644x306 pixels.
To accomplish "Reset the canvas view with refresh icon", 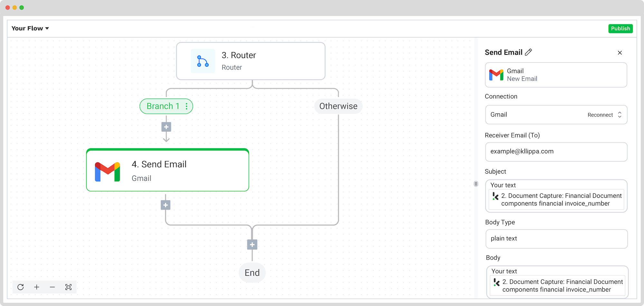I will 21,287.
